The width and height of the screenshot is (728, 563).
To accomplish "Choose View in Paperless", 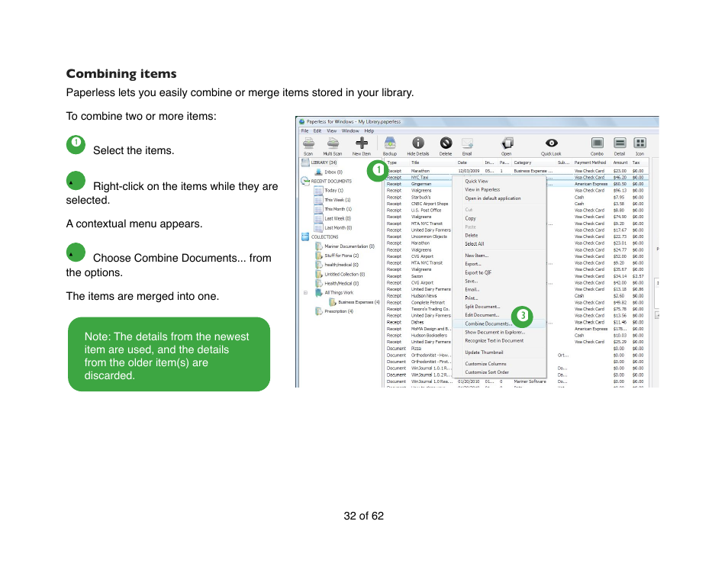I will click(x=482, y=189).
